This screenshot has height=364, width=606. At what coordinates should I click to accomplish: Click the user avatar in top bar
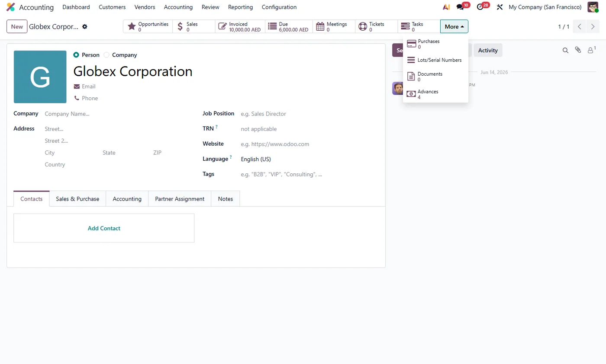593,7
